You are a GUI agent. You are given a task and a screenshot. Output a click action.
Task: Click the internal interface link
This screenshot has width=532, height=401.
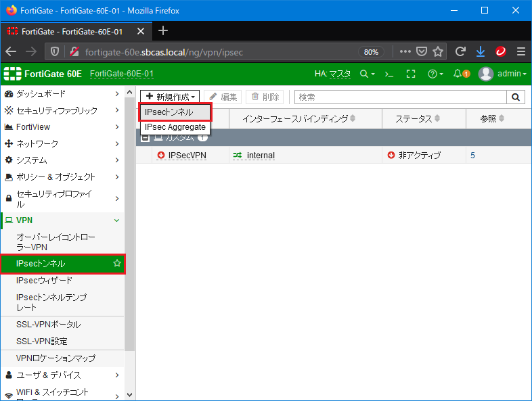click(261, 156)
